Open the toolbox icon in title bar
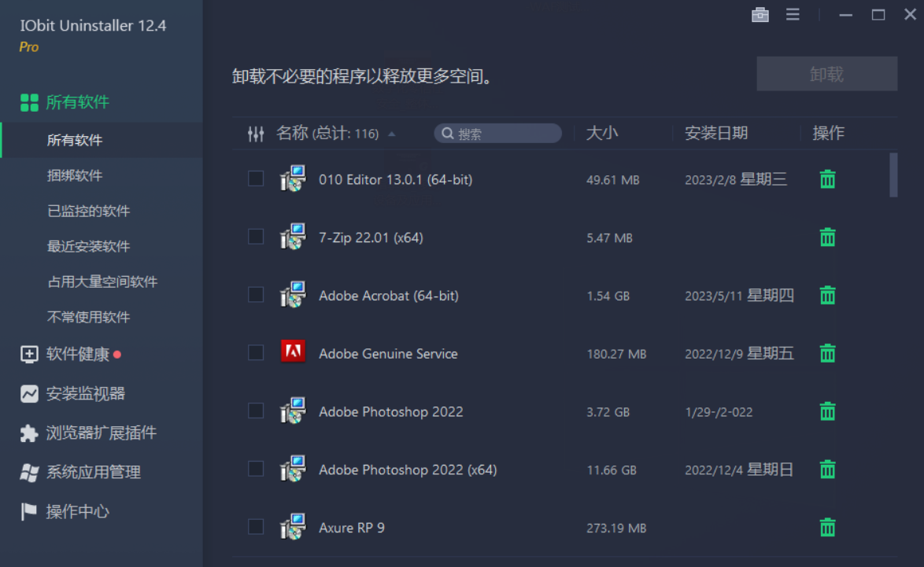 coord(760,15)
